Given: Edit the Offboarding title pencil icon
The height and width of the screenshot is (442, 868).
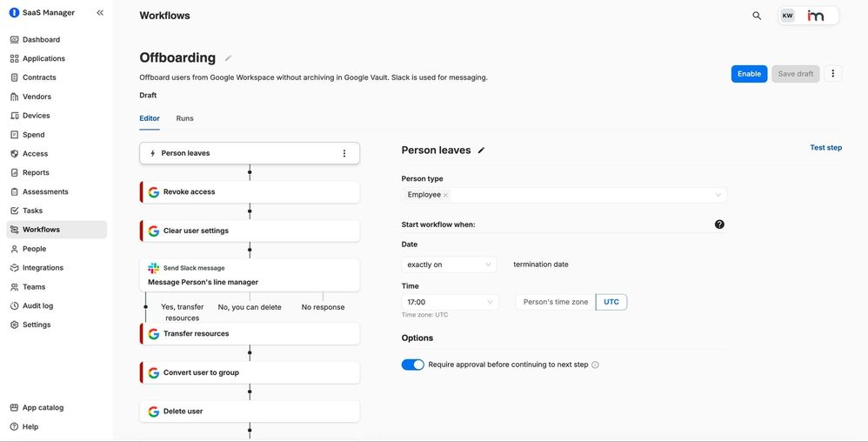Looking at the screenshot, I should [228, 58].
